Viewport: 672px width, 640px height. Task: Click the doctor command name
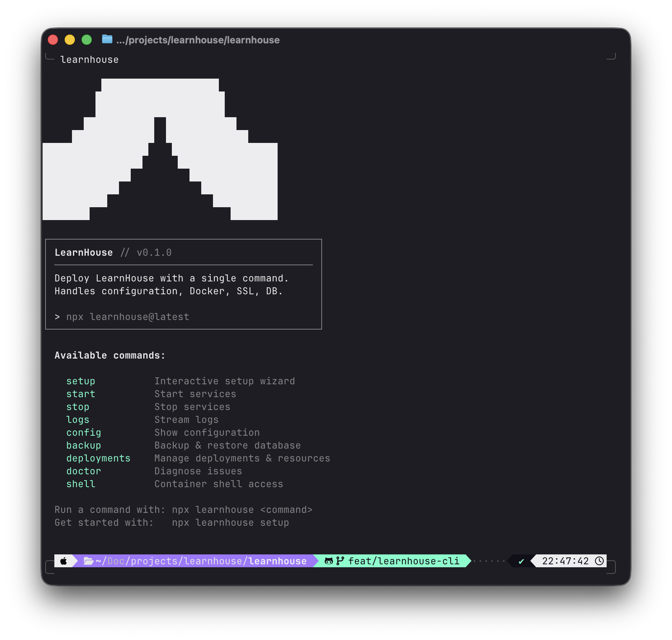[x=84, y=471]
